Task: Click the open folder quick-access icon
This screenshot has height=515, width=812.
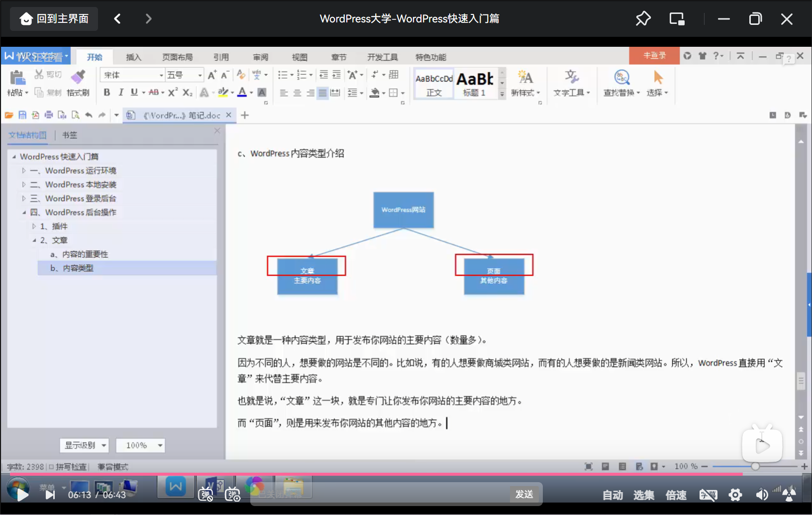Action: click(9, 115)
